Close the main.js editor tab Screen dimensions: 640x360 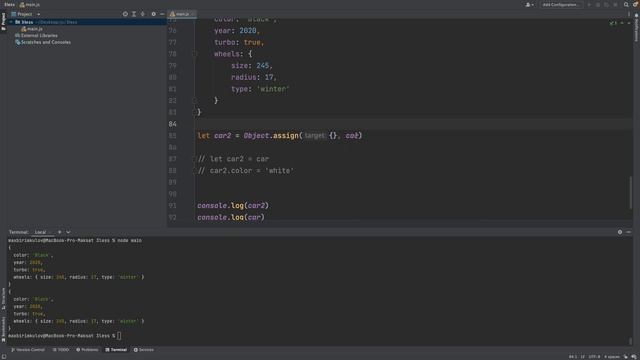point(193,14)
